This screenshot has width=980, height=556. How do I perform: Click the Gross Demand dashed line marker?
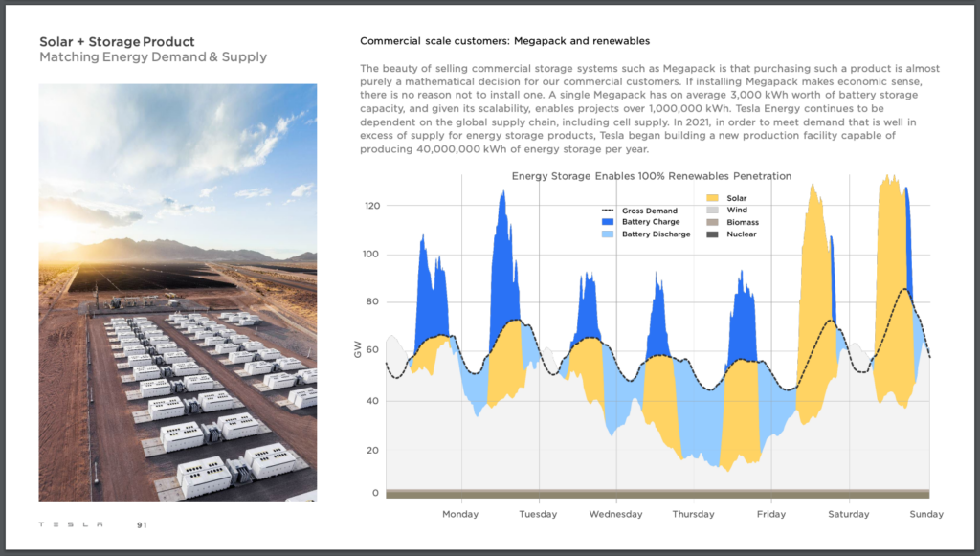608,211
